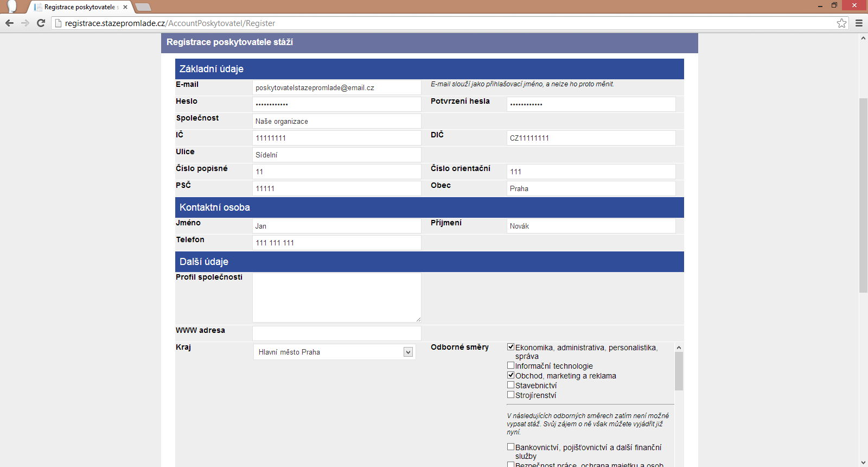Edit the Jméno field

point(337,226)
